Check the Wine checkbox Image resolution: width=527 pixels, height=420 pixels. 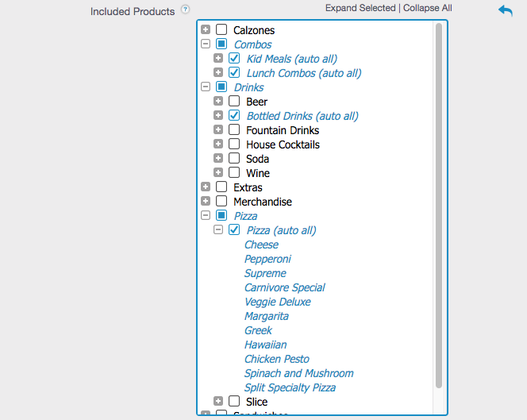click(234, 173)
